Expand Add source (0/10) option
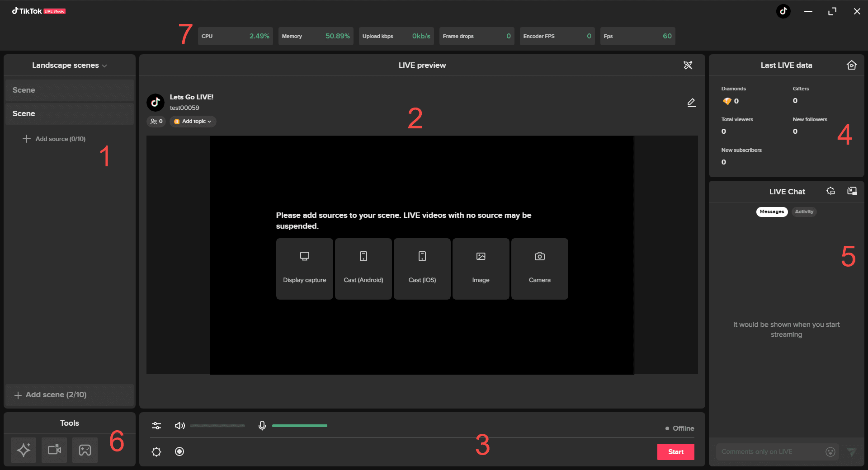868x470 pixels. (54, 139)
